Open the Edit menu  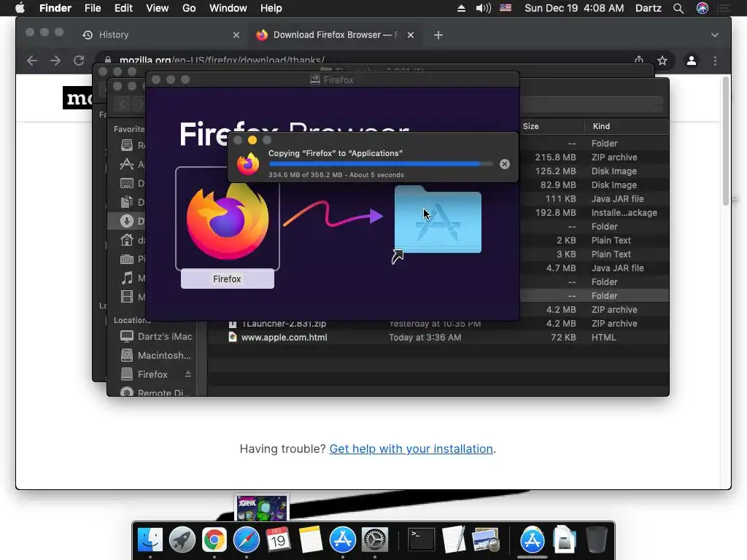click(123, 8)
